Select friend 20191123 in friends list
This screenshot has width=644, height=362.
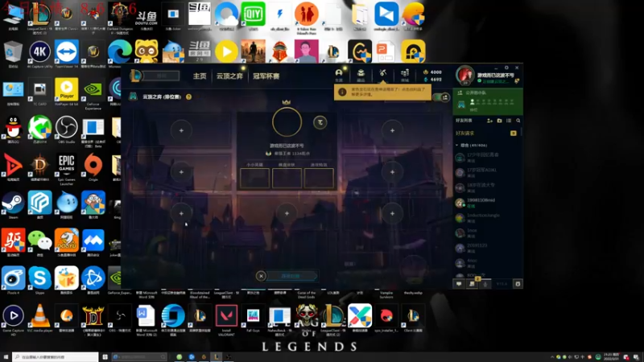pos(487,248)
